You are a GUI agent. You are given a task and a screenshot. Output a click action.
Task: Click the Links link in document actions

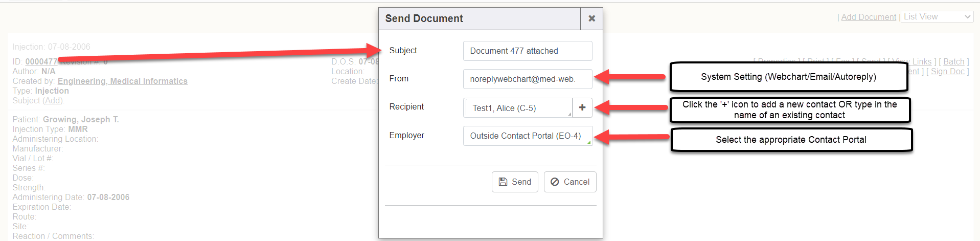click(922, 62)
